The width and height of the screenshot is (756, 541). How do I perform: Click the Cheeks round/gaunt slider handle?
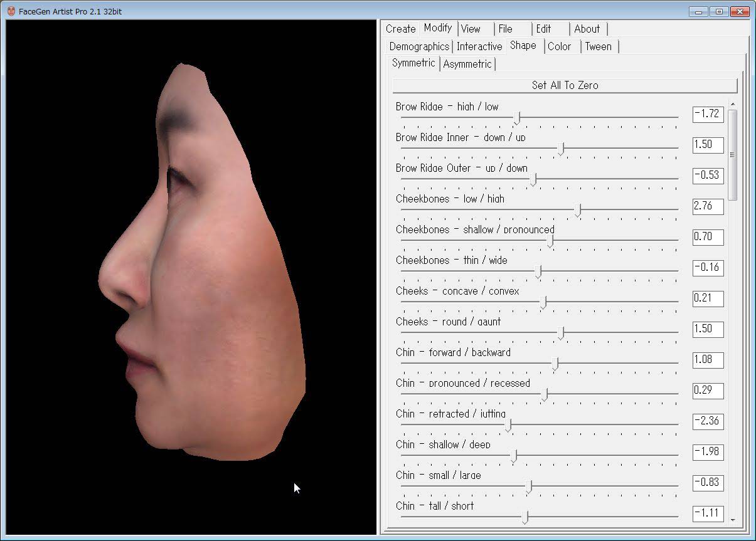pyautogui.click(x=561, y=333)
